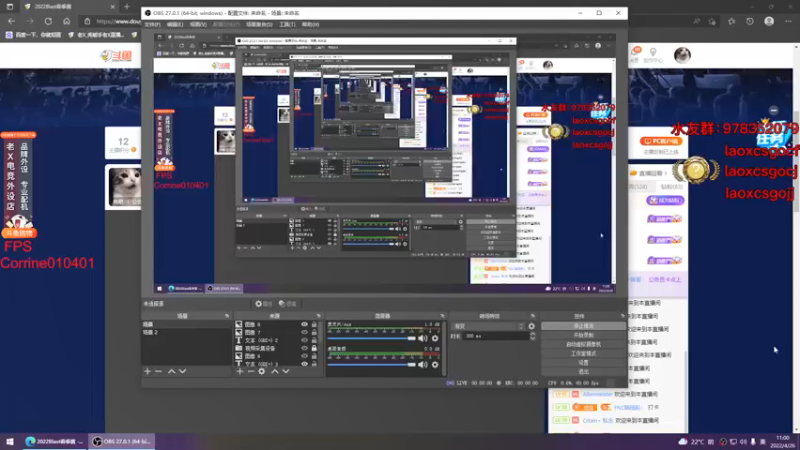Click taskbar clock showing 11:00
The width and height of the screenshot is (800, 450).
784,442
